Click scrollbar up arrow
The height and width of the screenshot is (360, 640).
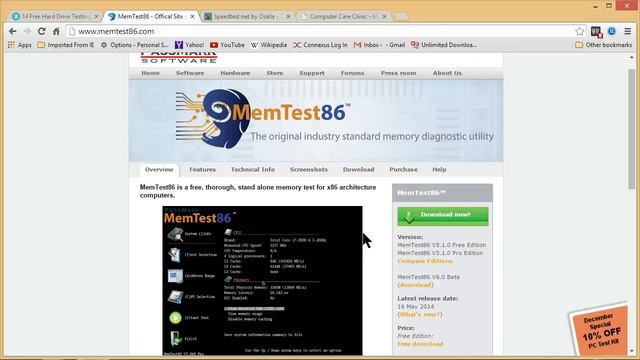click(x=631, y=58)
